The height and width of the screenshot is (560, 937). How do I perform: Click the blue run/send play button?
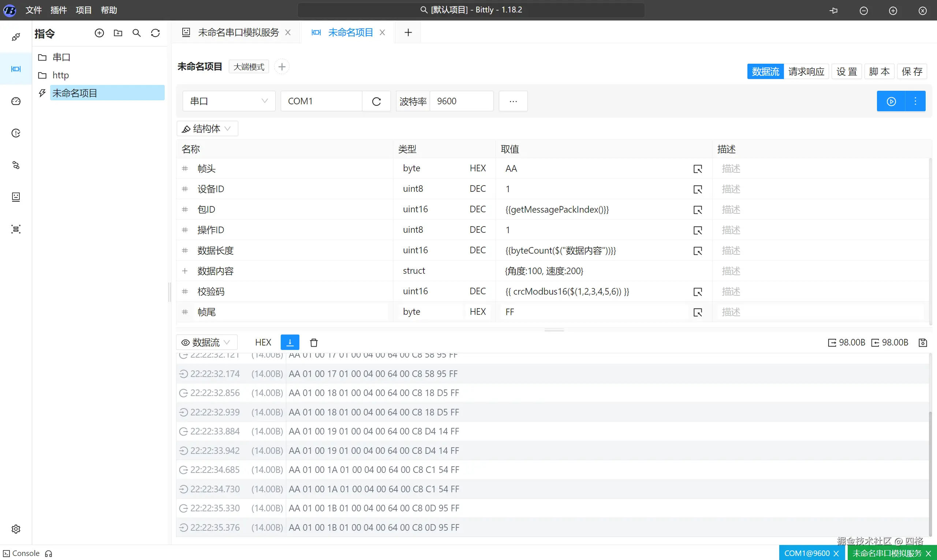click(x=891, y=101)
